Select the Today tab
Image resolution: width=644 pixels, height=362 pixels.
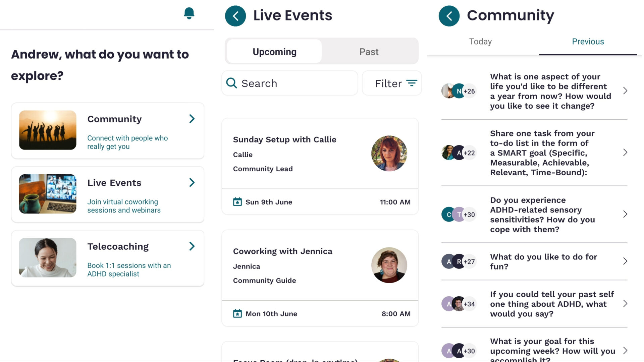480,42
